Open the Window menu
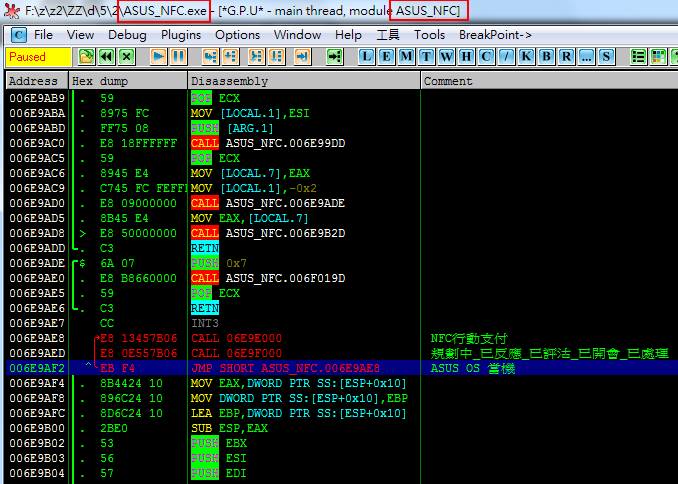 pos(297,35)
